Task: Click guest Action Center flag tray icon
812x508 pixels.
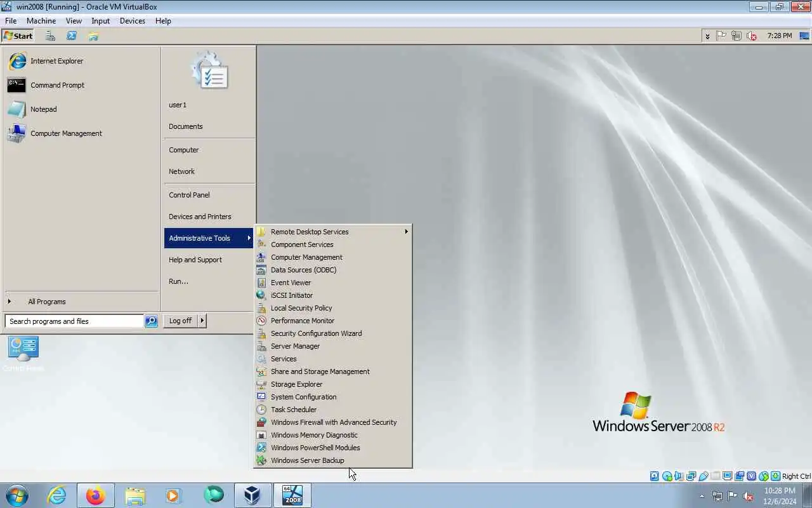Action: point(721,36)
